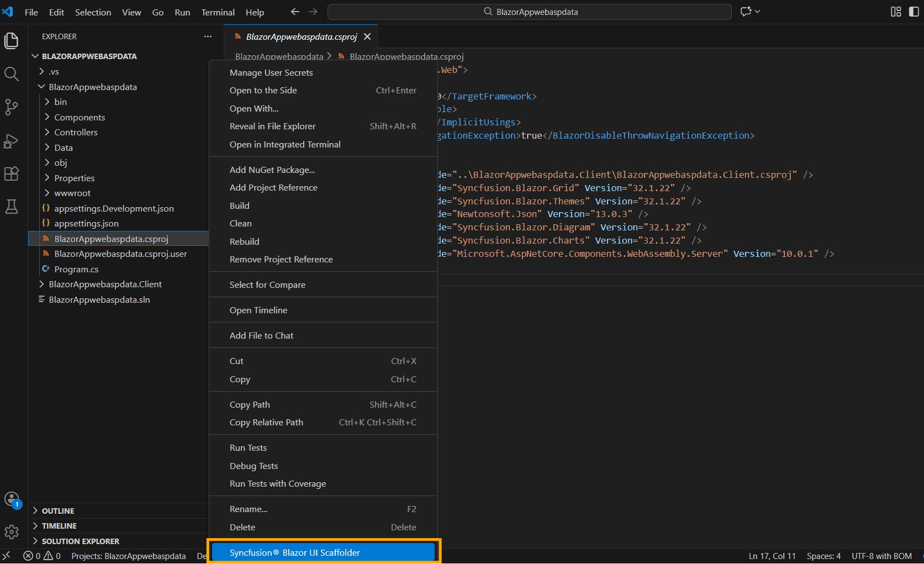Toggle the Explorer sidebar via its icon
924x564 pixels.
tap(11, 40)
